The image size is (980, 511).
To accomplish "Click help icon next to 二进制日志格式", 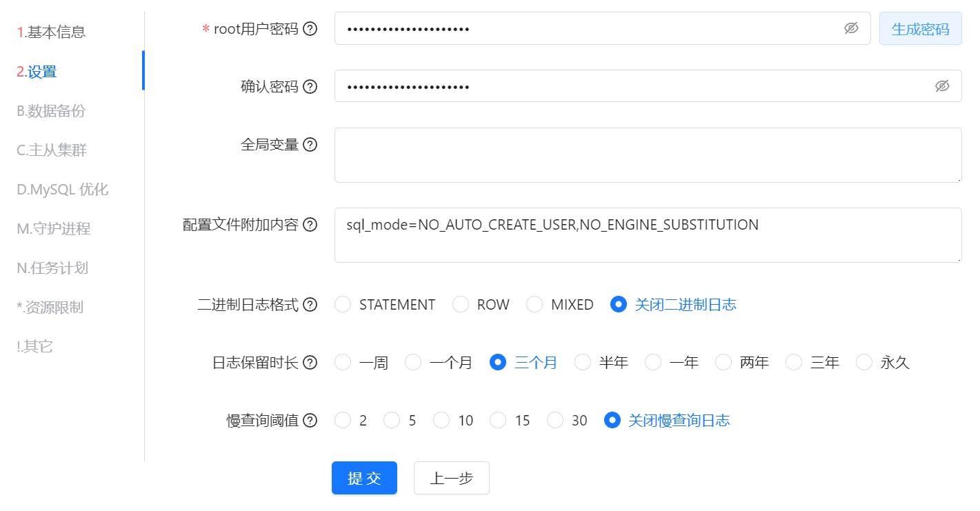I will click(x=310, y=305).
